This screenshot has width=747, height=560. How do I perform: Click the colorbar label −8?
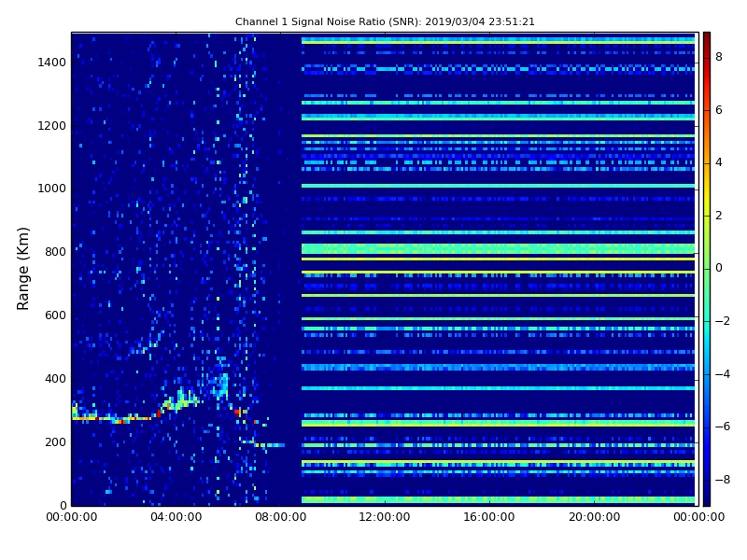(723, 480)
